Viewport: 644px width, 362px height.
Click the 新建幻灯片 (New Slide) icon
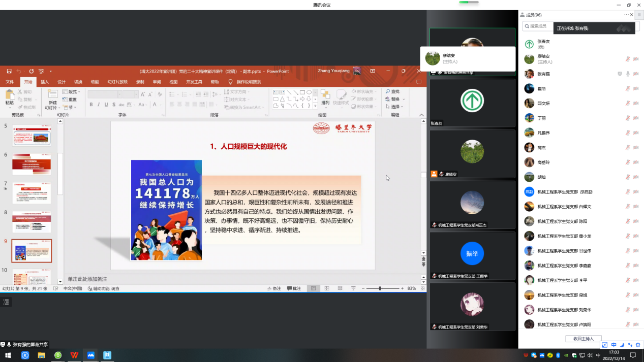[53, 94]
